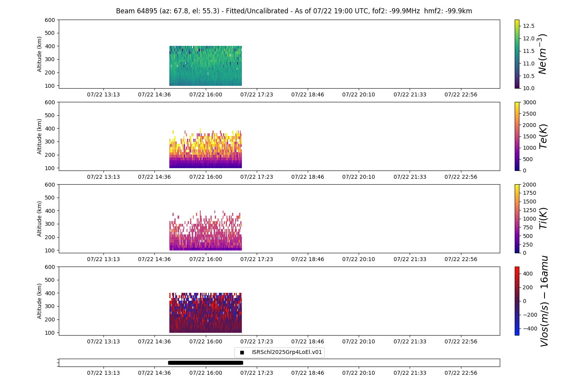Click the Ne electron density colorbar
Screen dimensions: 588x392
tap(517, 54)
